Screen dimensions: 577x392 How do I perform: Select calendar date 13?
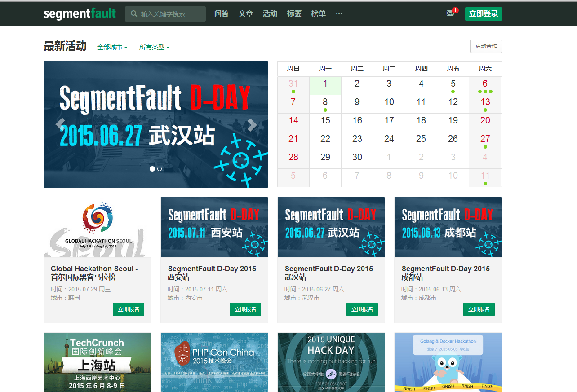click(x=485, y=104)
